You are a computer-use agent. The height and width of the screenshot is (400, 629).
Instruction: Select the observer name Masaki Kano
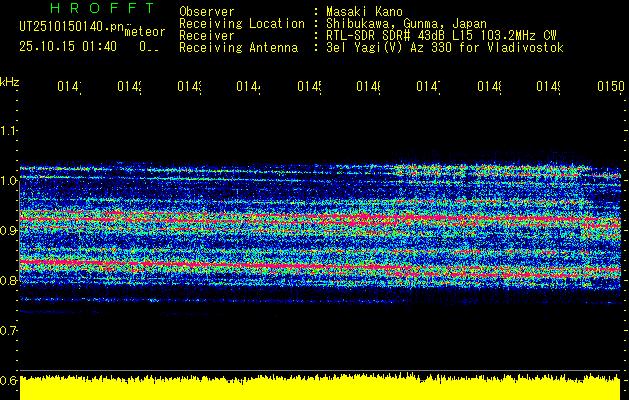pyautogui.click(x=362, y=11)
